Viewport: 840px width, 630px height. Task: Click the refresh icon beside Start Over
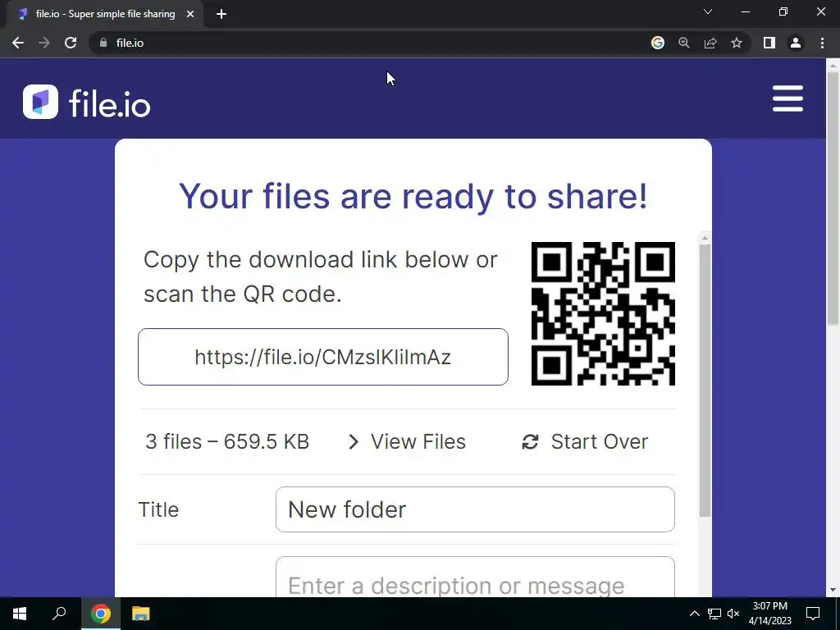point(531,442)
